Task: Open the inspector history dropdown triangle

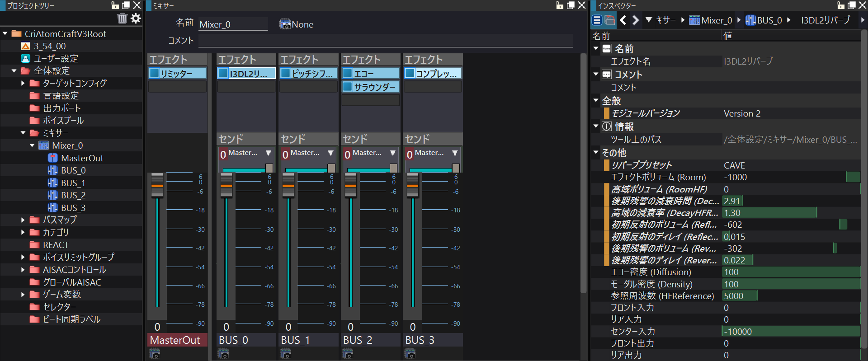Action: 649,20
